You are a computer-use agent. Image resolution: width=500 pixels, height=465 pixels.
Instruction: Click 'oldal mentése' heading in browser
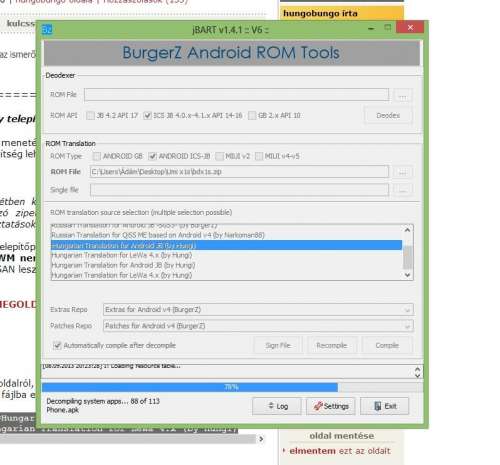tap(341, 436)
